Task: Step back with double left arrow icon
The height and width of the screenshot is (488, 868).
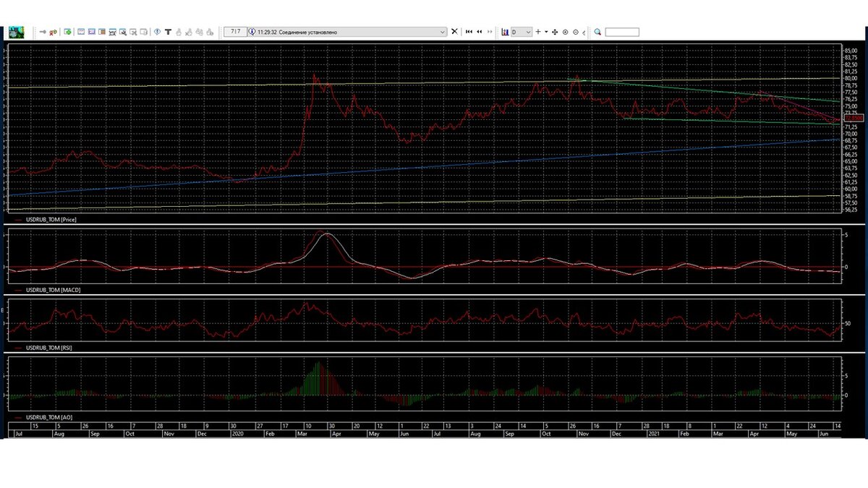Action: (x=480, y=32)
